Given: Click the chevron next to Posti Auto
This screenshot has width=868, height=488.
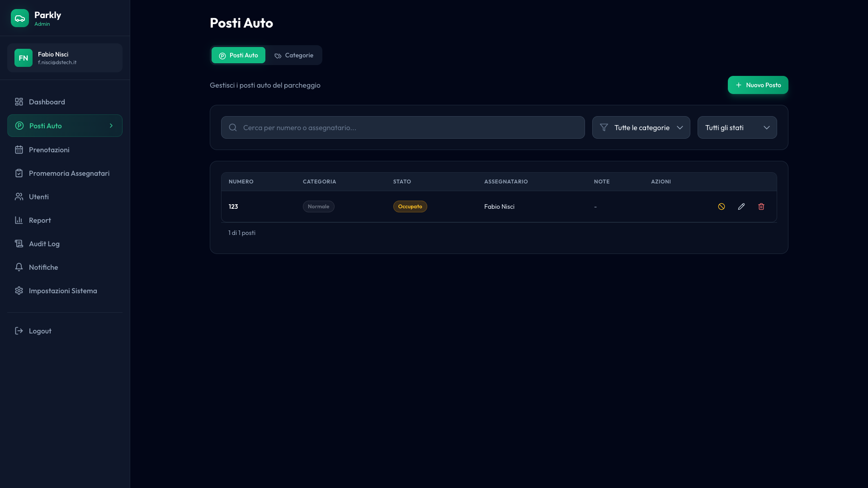Looking at the screenshot, I should pos(111,126).
